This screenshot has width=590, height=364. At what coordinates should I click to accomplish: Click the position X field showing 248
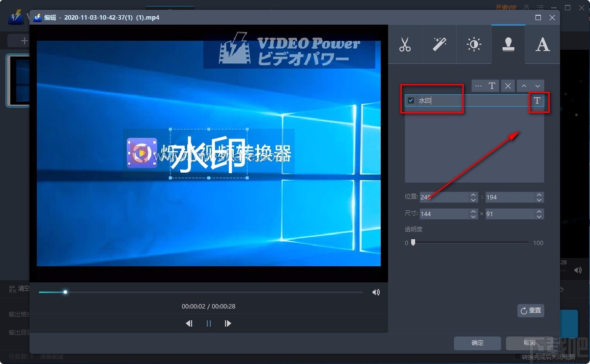pyautogui.click(x=444, y=197)
